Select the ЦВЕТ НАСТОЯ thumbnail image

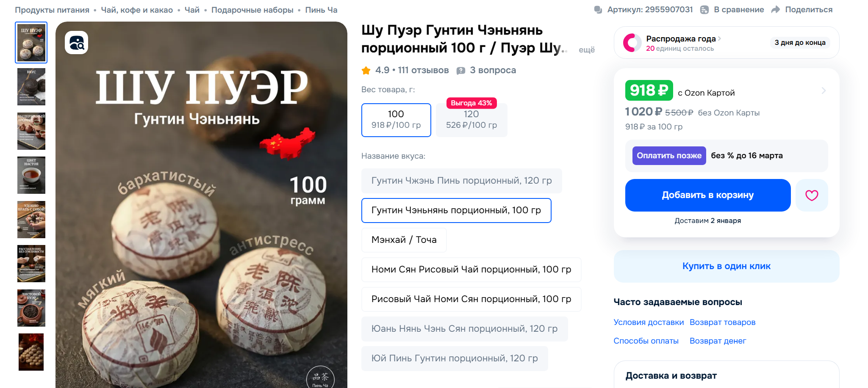[x=31, y=175]
